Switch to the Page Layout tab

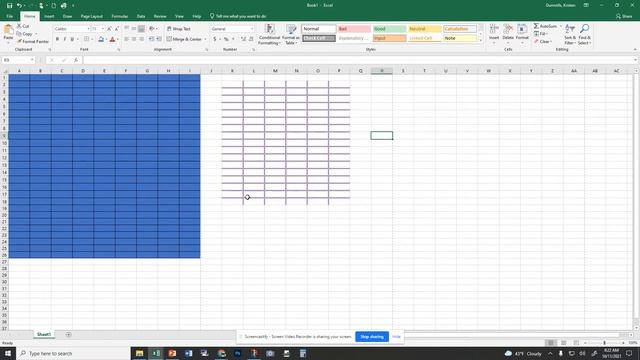(91, 16)
